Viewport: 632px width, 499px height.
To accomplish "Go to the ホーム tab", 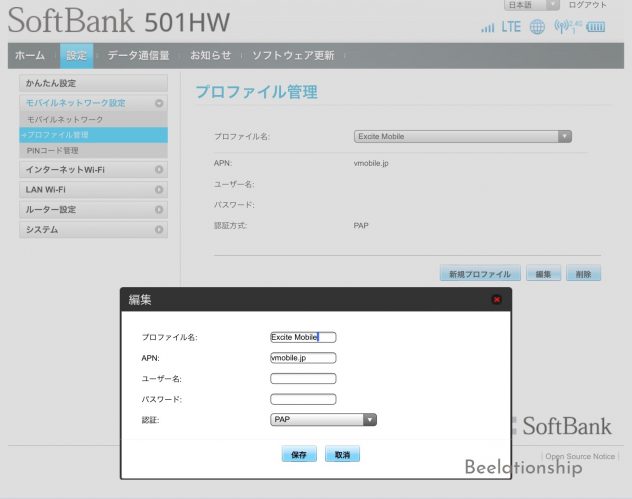I will [30, 55].
